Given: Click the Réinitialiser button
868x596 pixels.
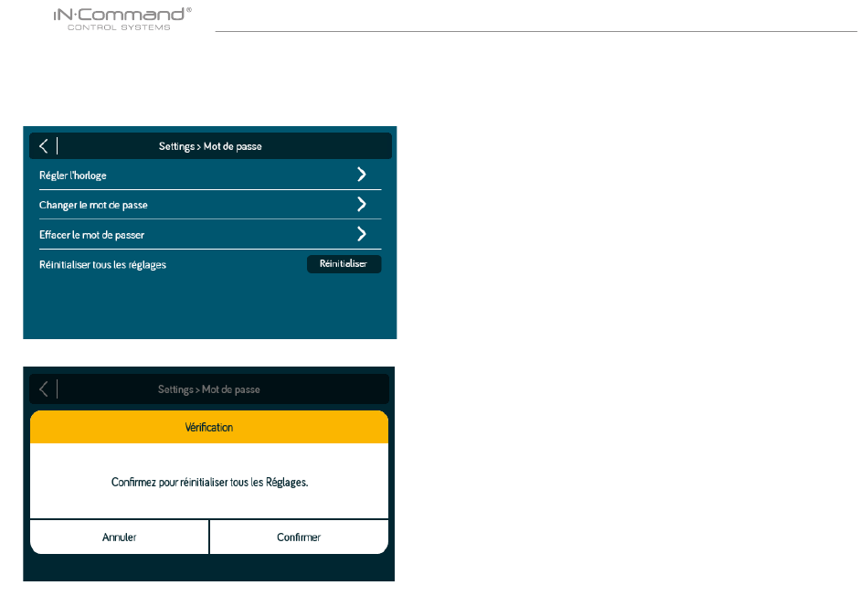Looking at the screenshot, I should pos(344,263).
